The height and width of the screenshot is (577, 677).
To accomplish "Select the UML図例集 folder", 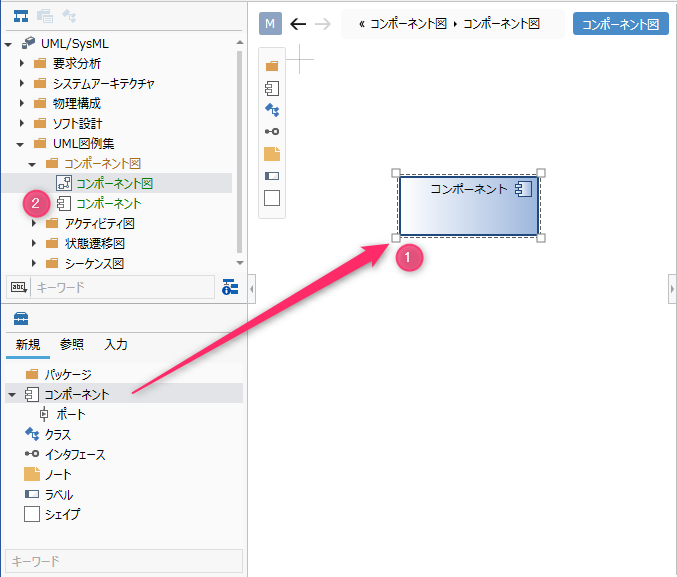I will pyautogui.click(x=84, y=143).
